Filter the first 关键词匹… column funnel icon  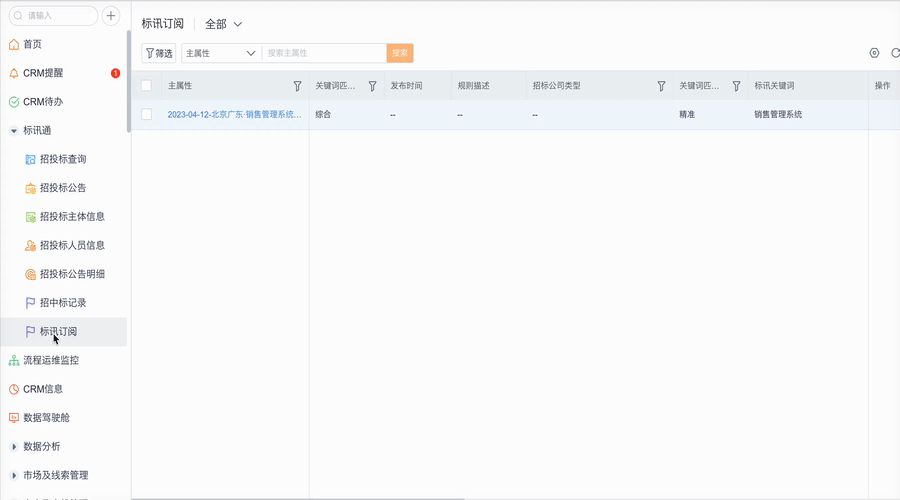coord(373,86)
